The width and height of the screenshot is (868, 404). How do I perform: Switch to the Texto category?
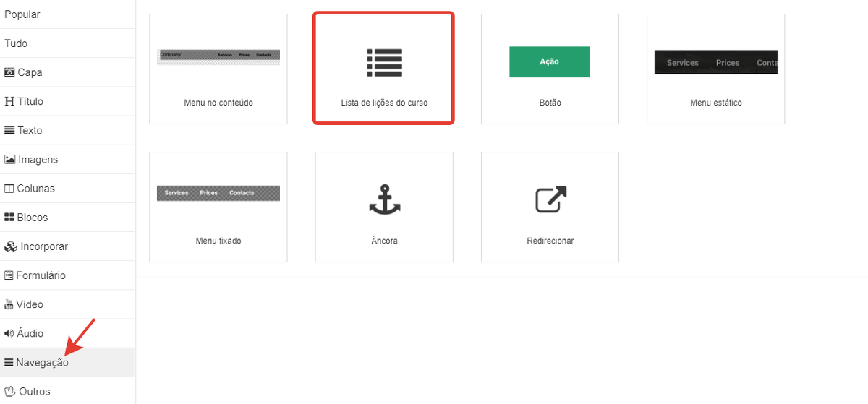pos(30,130)
